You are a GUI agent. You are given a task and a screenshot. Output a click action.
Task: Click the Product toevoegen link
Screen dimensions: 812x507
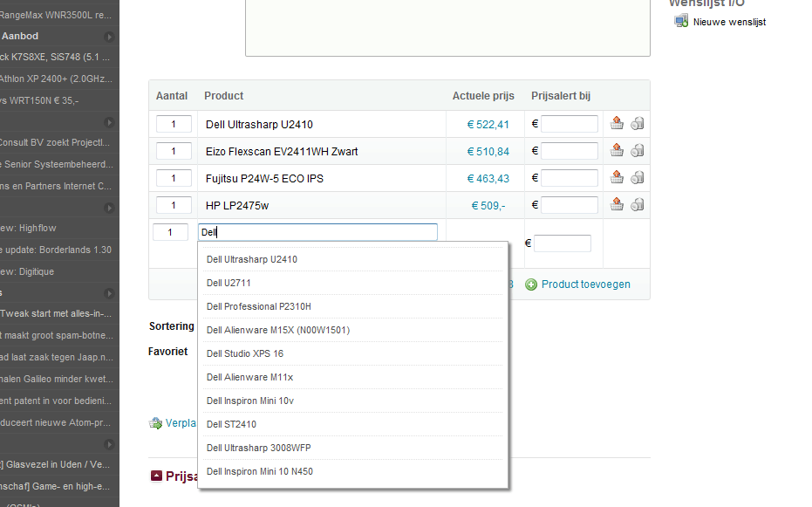click(586, 284)
